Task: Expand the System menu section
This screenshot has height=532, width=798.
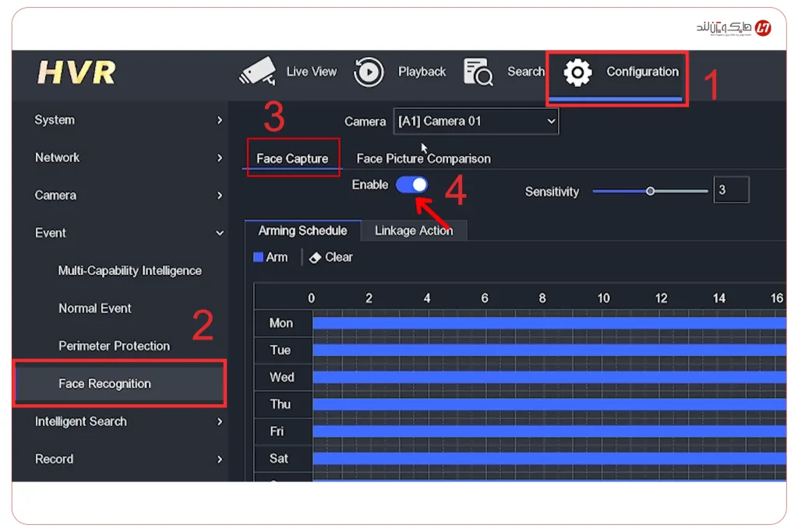Action: point(128,120)
